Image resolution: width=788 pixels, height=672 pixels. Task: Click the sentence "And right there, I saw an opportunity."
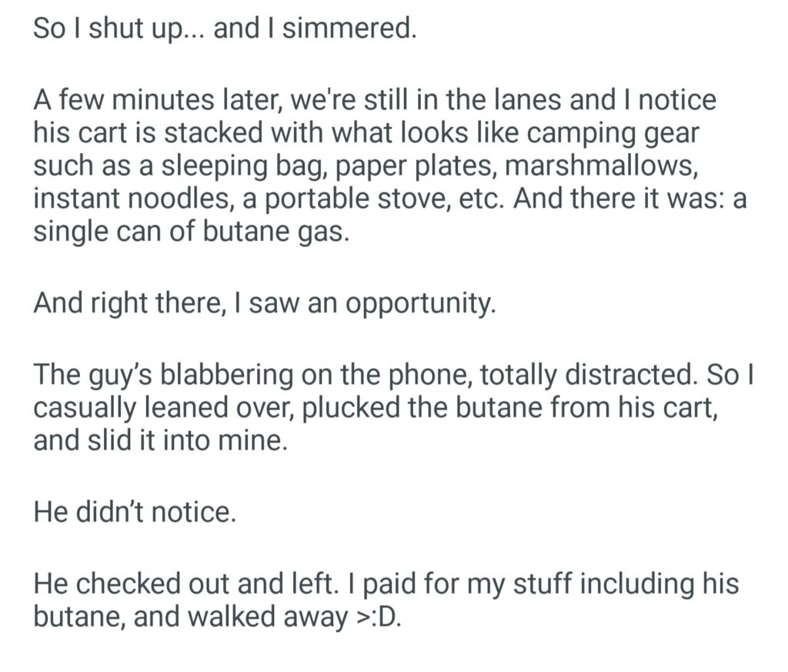coord(262,303)
